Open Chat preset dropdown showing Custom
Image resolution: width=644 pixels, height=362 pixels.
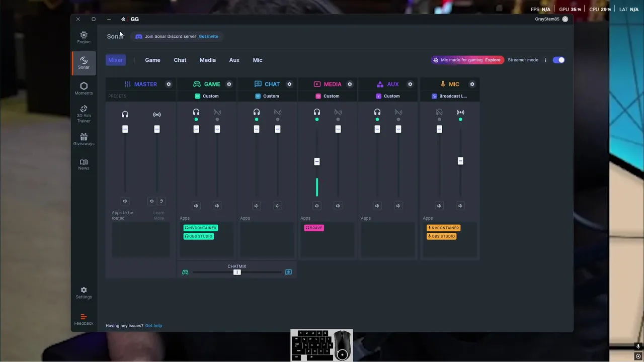tap(267, 96)
